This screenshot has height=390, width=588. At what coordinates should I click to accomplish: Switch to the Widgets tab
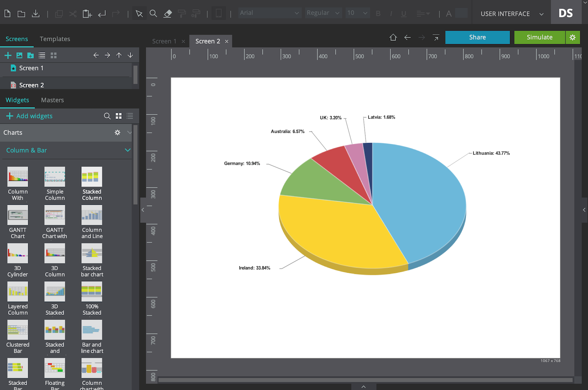click(17, 100)
